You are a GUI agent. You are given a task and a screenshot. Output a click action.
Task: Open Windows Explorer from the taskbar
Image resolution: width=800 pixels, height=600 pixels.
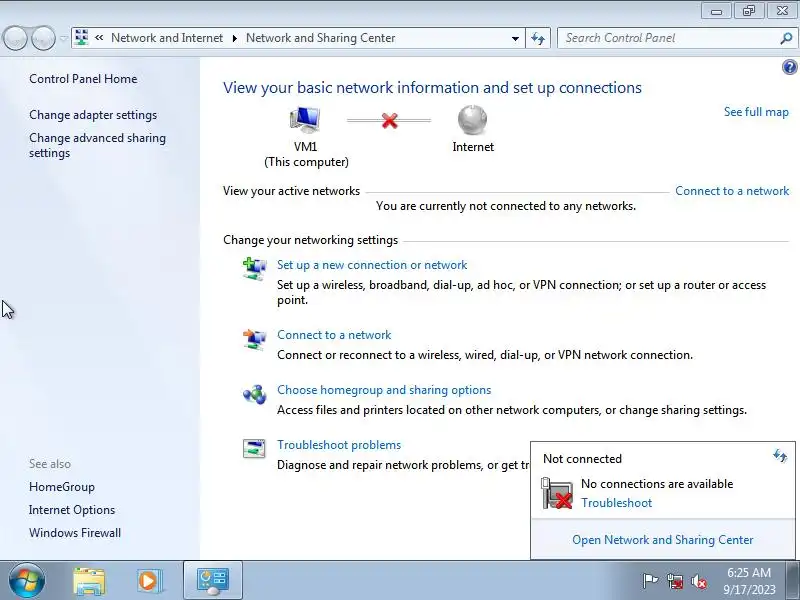89,581
